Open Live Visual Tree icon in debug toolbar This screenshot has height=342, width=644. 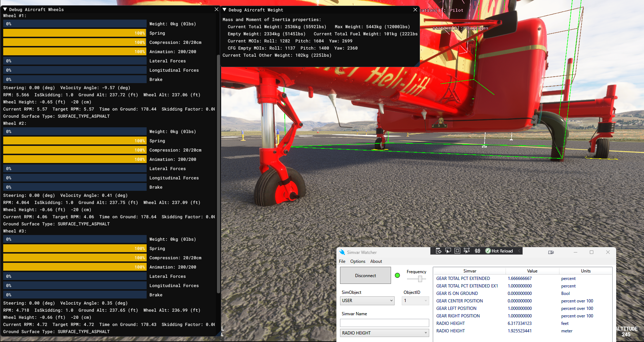click(439, 251)
